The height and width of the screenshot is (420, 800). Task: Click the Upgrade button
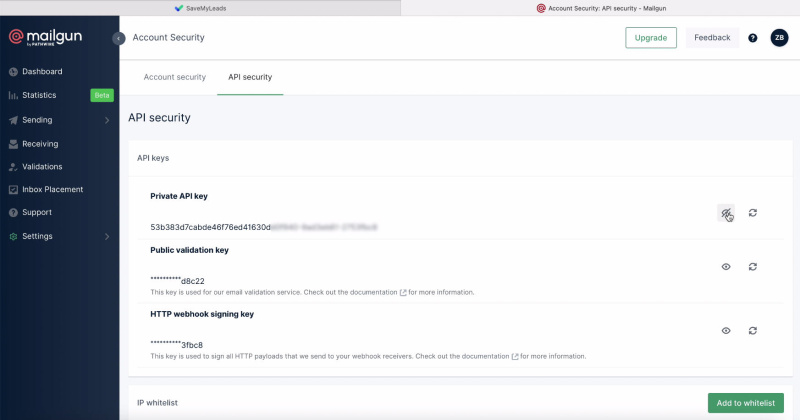651,38
